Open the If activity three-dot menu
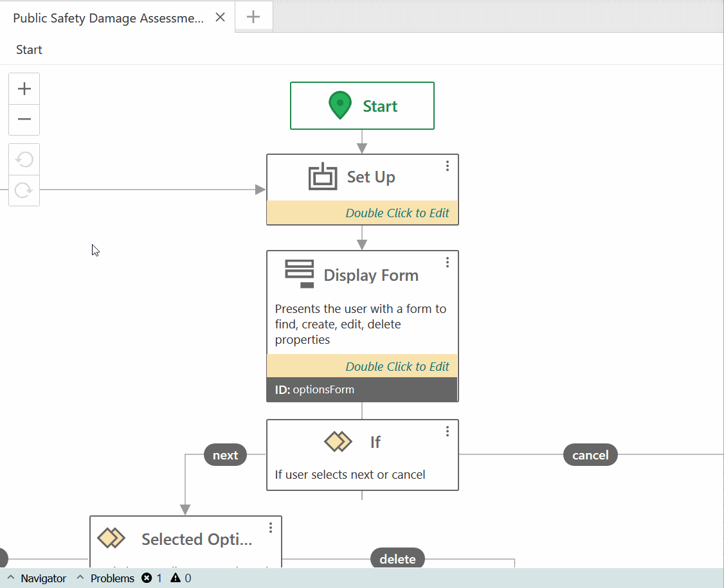The width and height of the screenshot is (724, 588). [x=448, y=432]
